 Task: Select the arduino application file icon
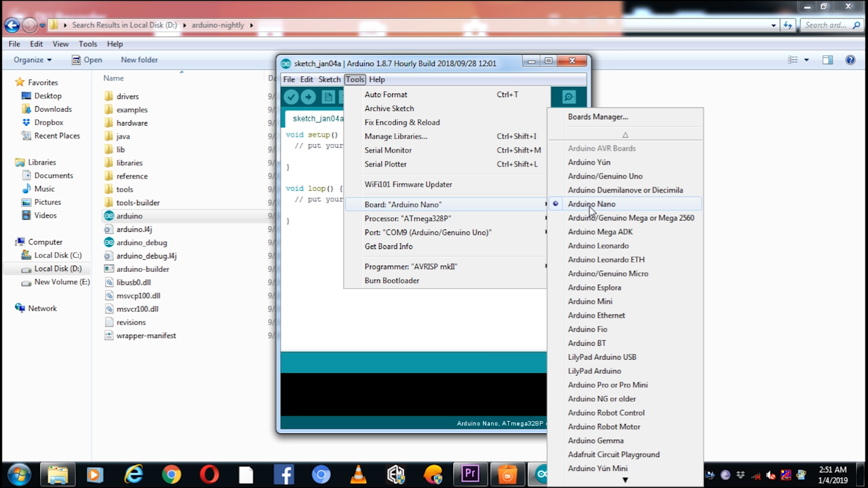[x=109, y=216]
